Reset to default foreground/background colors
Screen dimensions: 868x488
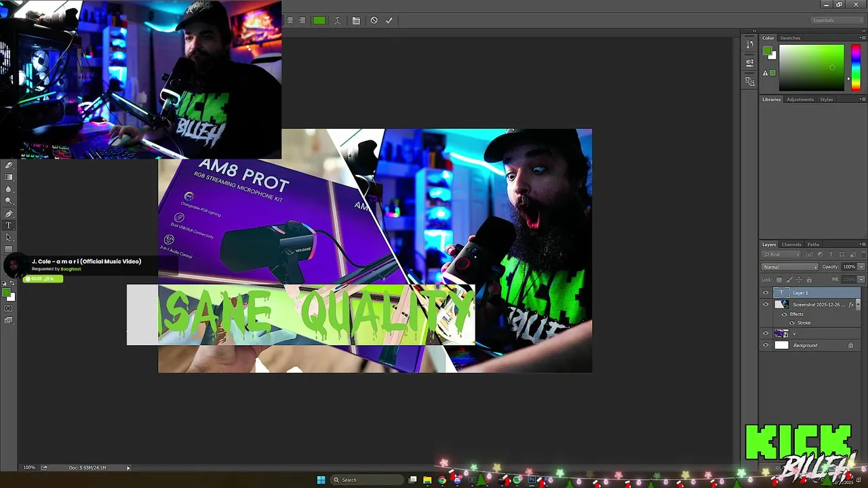(x=4, y=283)
